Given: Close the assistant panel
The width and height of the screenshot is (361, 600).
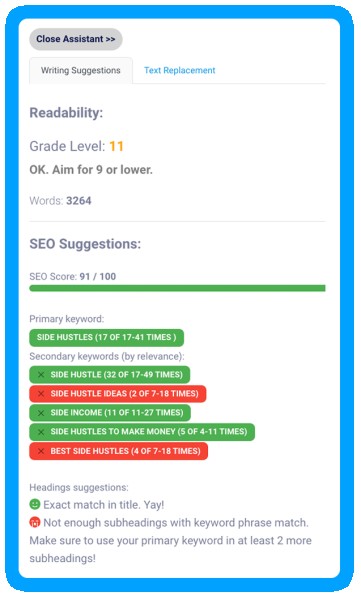Looking at the screenshot, I should (76, 39).
